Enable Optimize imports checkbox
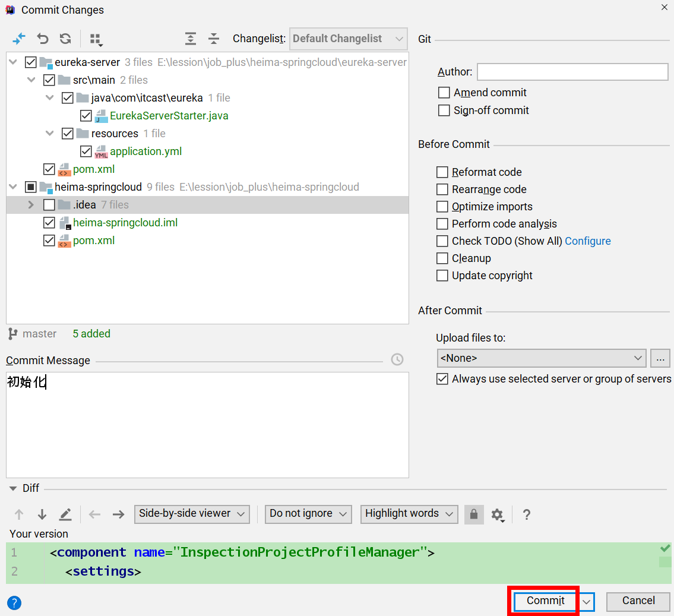This screenshot has height=616, width=674. click(x=442, y=206)
